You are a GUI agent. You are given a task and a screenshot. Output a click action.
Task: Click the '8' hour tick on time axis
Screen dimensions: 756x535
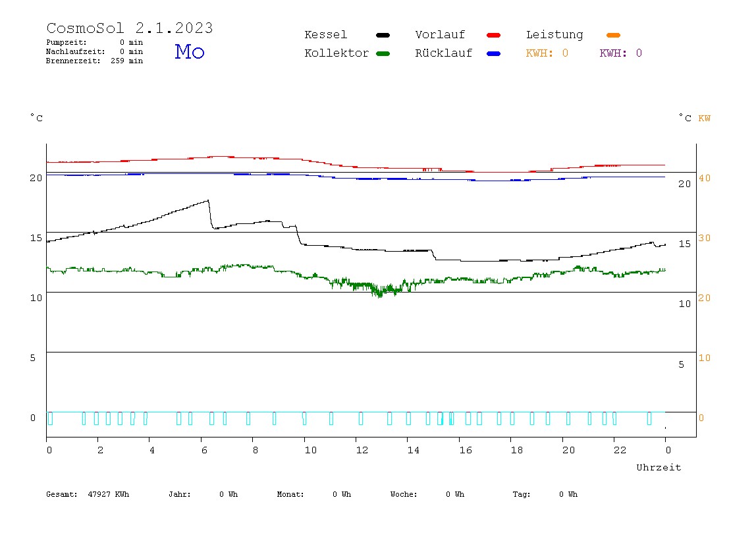(255, 450)
